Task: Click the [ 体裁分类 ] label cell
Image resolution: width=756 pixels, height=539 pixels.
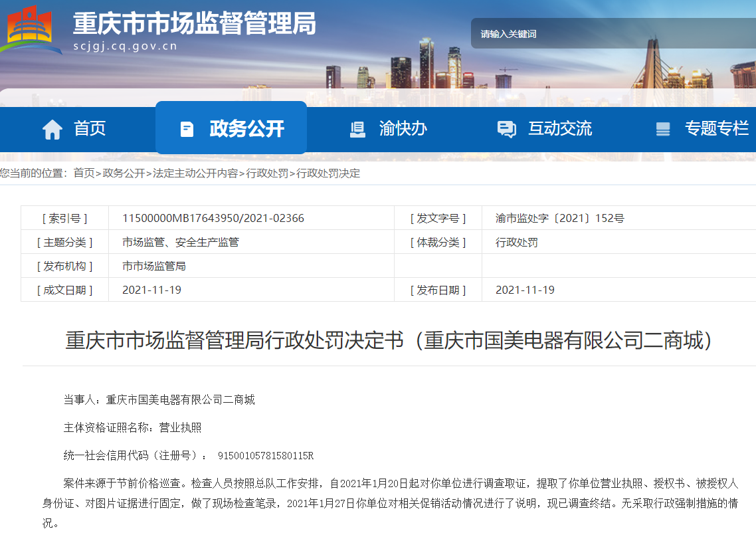Action: click(x=438, y=242)
